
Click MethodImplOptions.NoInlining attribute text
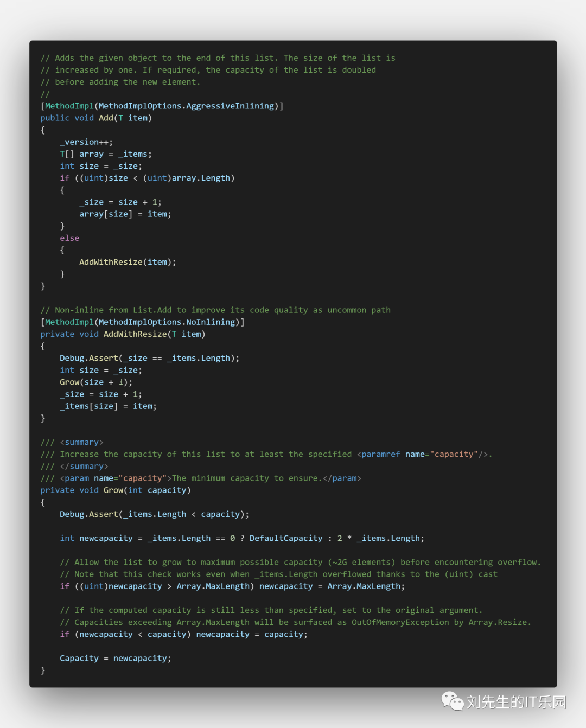(x=167, y=322)
